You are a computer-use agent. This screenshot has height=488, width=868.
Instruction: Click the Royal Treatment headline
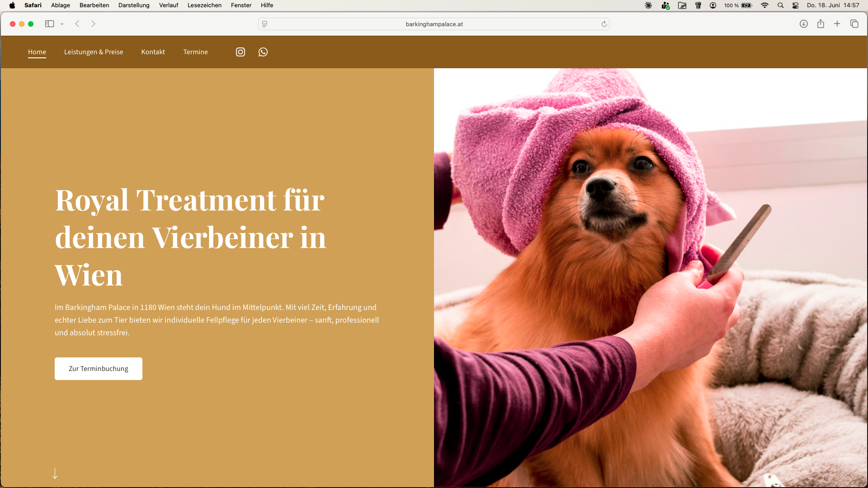coord(190,237)
